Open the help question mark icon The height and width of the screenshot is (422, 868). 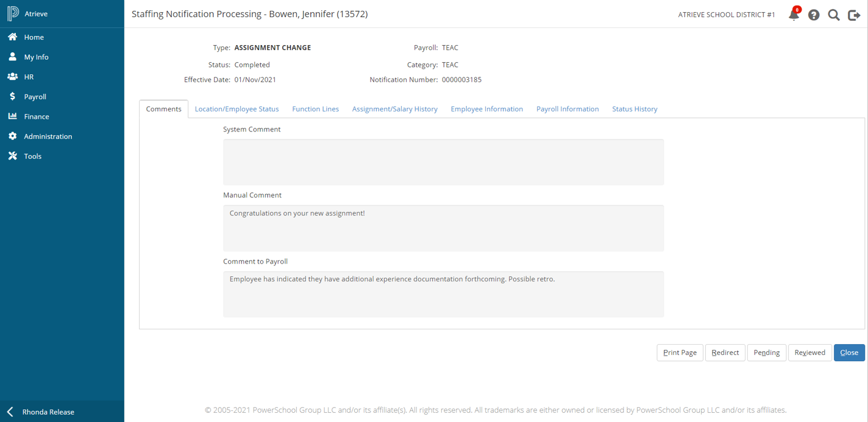(814, 15)
